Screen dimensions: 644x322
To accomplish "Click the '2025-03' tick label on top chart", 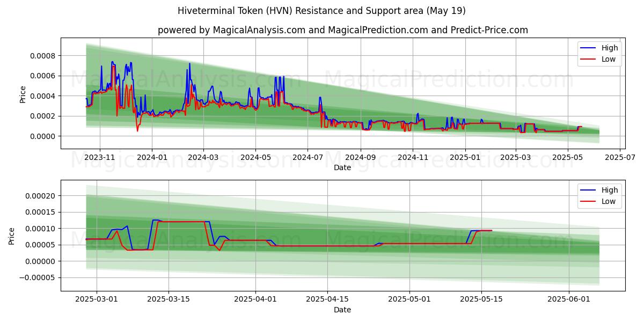I will [515, 157].
